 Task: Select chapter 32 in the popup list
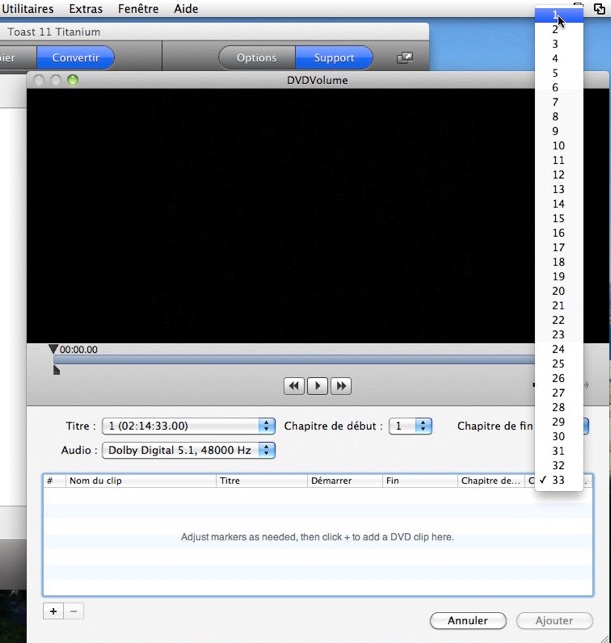(x=559, y=465)
